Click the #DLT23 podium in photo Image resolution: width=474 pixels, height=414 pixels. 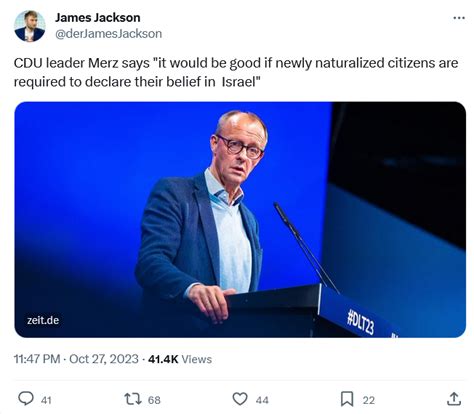(347, 313)
